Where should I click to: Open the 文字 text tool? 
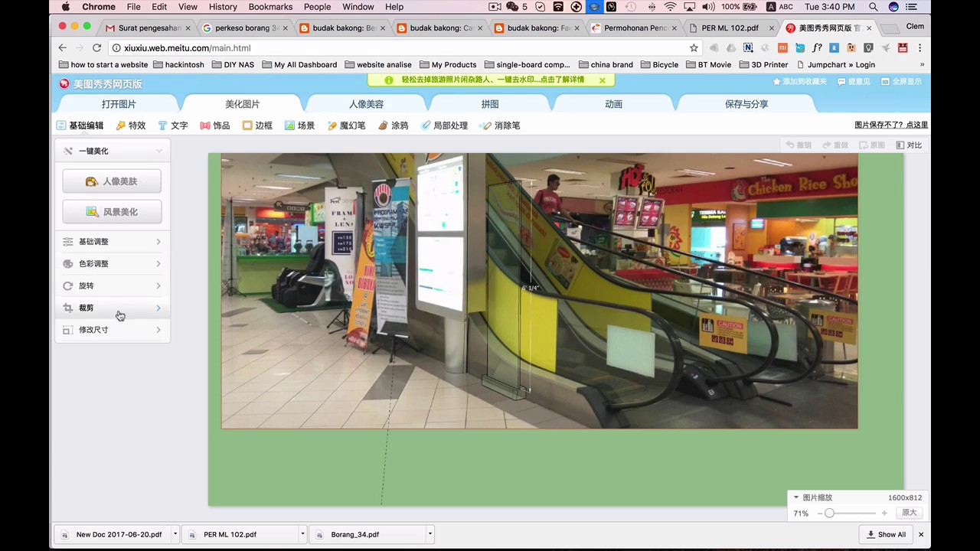coord(172,126)
